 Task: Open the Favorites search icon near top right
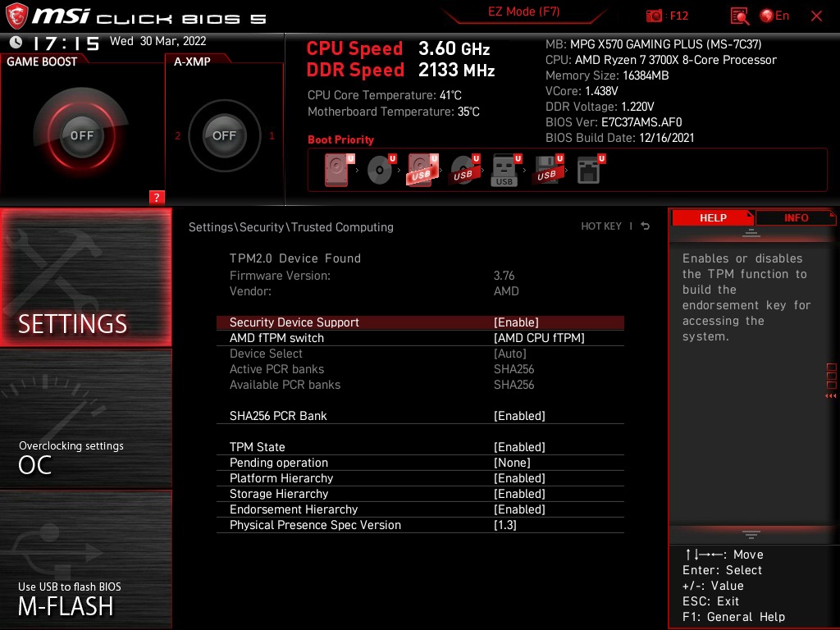(x=738, y=16)
